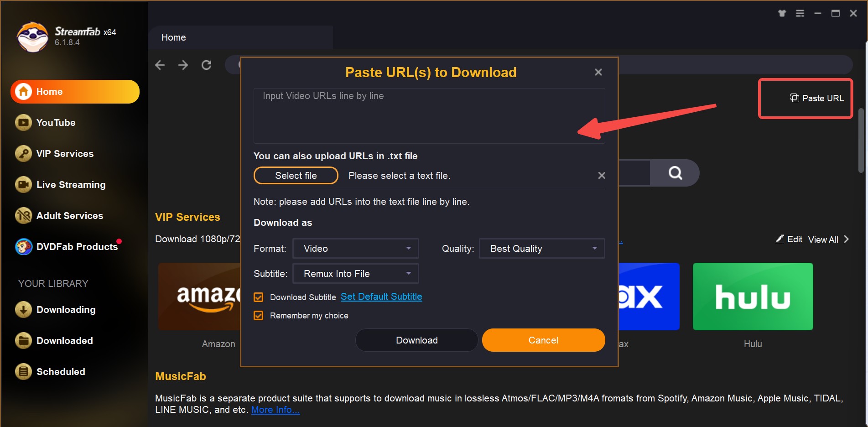Screen dimensions: 868x427
Task: Go forward with the forward arrow
Action: pyautogui.click(x=183, y=65)
